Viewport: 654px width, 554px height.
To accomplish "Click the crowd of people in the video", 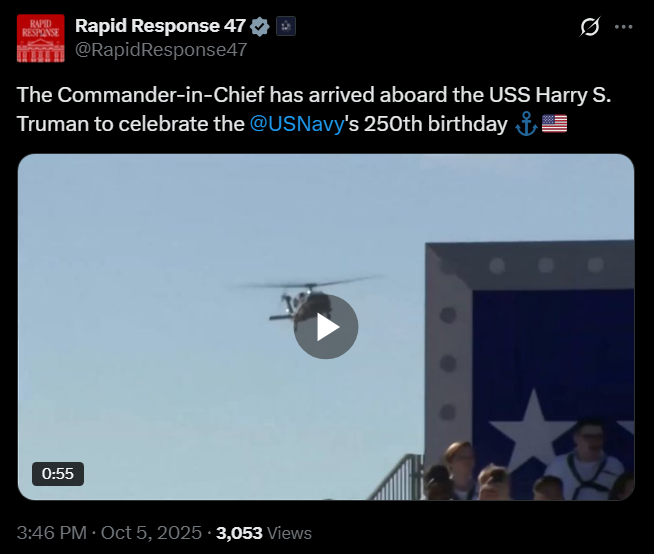I will tap(520, 472).
